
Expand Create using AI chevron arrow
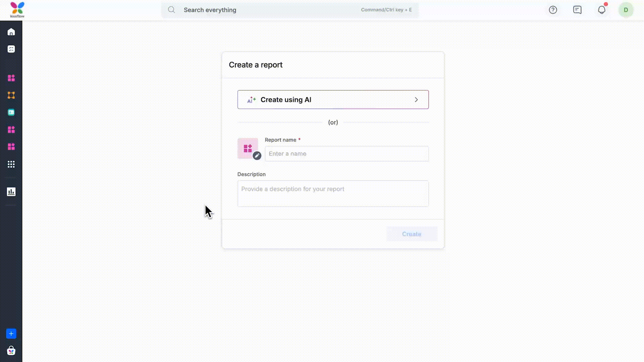click(416, 100)
